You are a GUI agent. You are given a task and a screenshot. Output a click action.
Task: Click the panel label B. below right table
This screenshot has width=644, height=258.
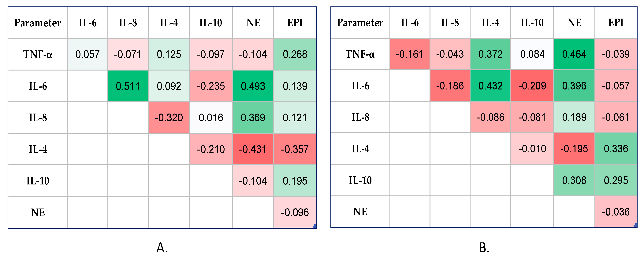tap(484, 248)
